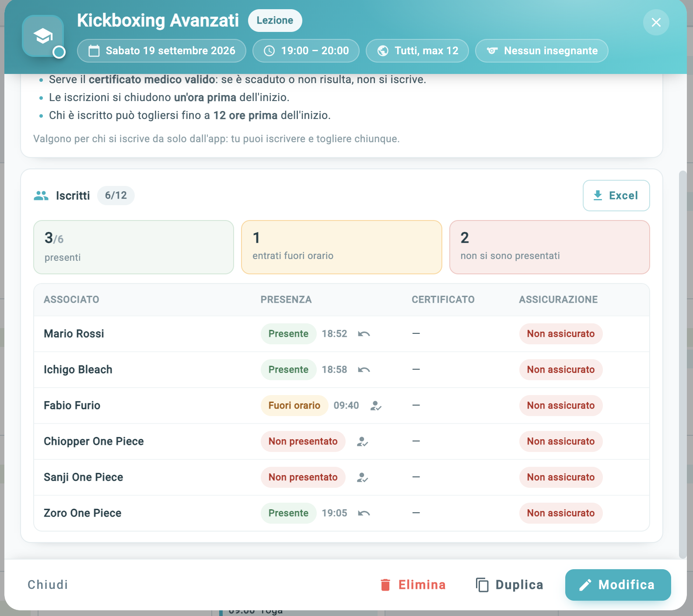Click the name Ichigo Bleach
This screenshot has height=616, width=693.
pos(78,370)
